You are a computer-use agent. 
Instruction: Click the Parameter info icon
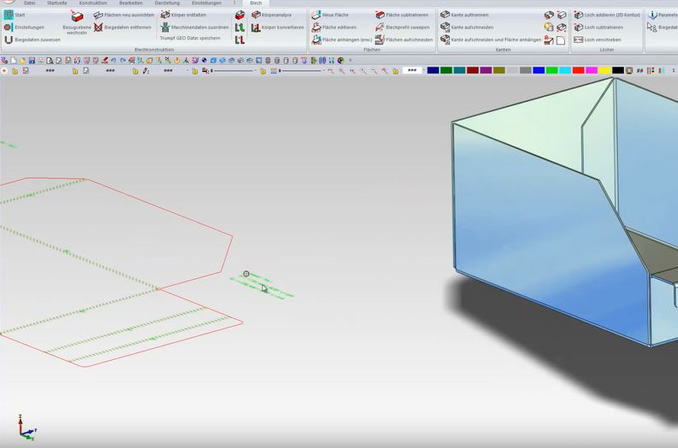(x=652, y=15)
